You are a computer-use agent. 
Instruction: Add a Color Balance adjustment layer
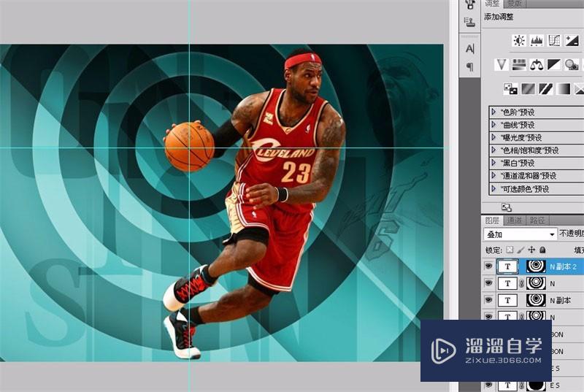click(x=537, y=64)
